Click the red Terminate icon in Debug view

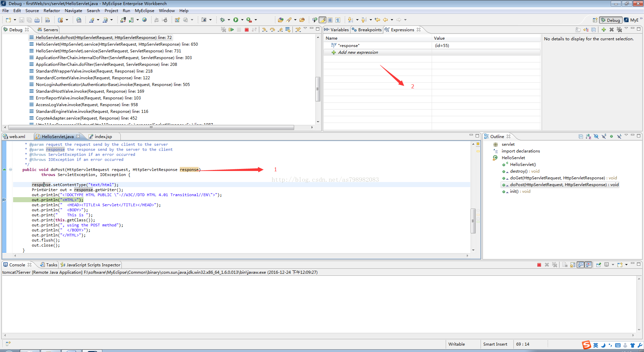pyautogui.click(x=247, y=30)
